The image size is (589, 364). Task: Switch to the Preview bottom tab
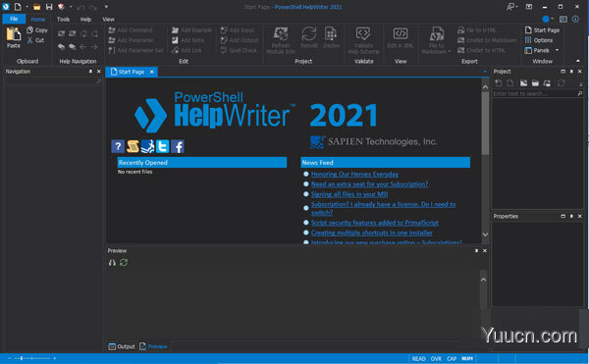153,346
